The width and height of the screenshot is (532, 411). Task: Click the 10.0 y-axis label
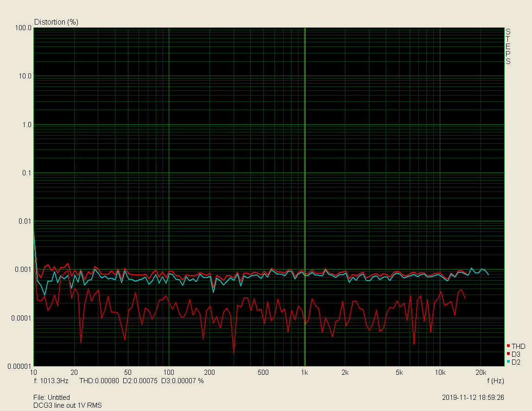pyautogui.click(x=25, y=76)
